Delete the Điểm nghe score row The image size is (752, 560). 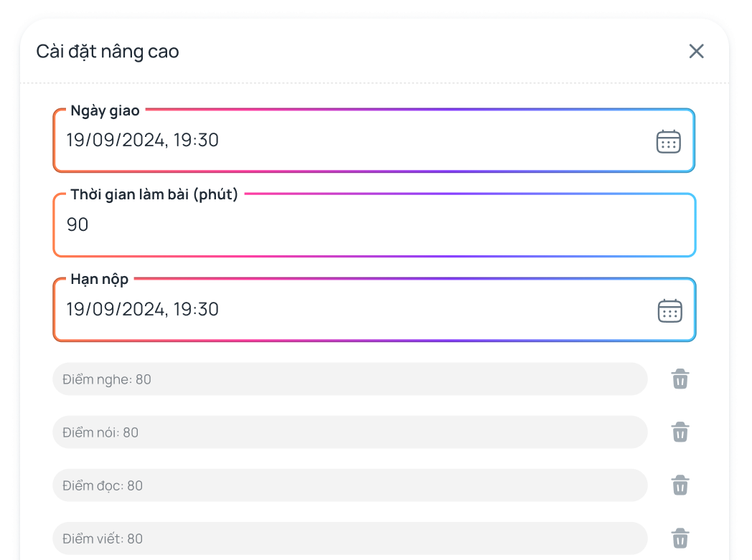pos(680,379)
